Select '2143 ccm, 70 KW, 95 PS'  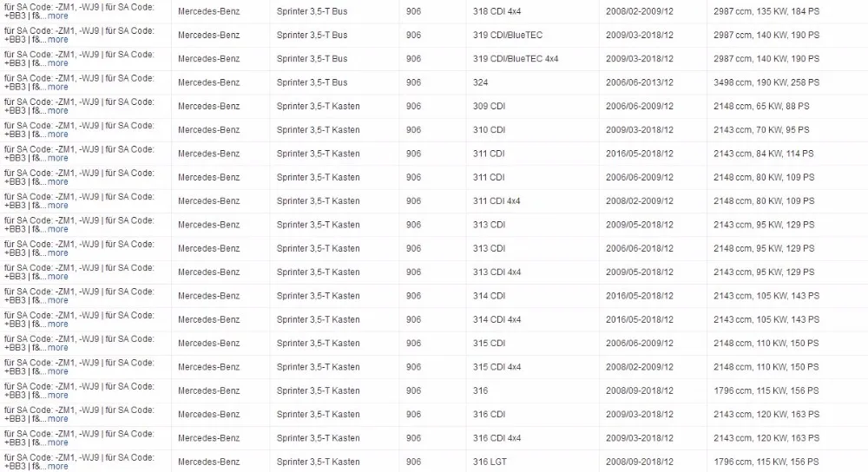pyautogui.click(x=761, y=130)
